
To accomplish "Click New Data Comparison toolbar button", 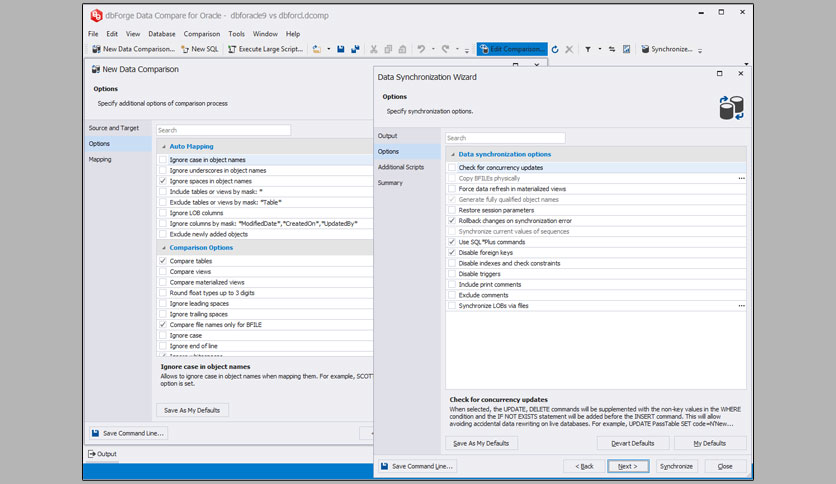I will pos(133,49).
